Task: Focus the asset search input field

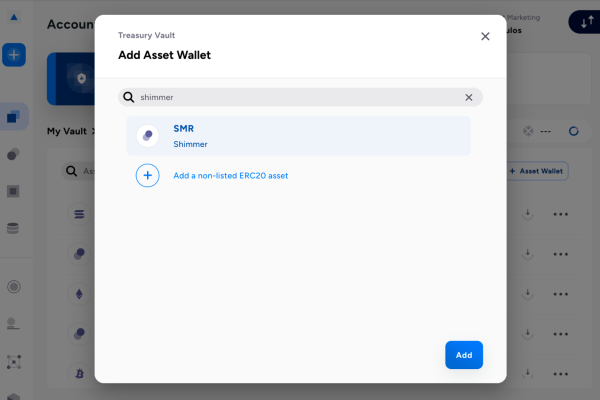Action: (x=300, y=97)
